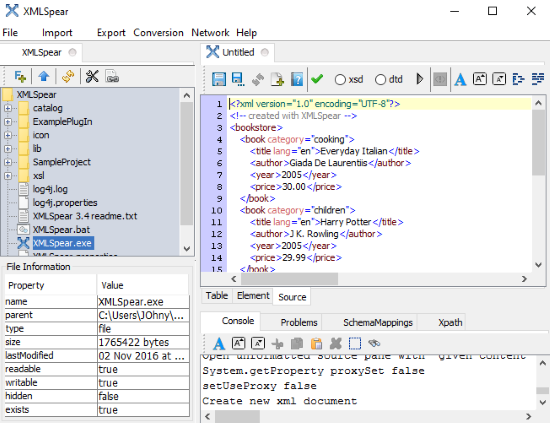
Task: Decrease editor font size icon
Action: point(499,79)
